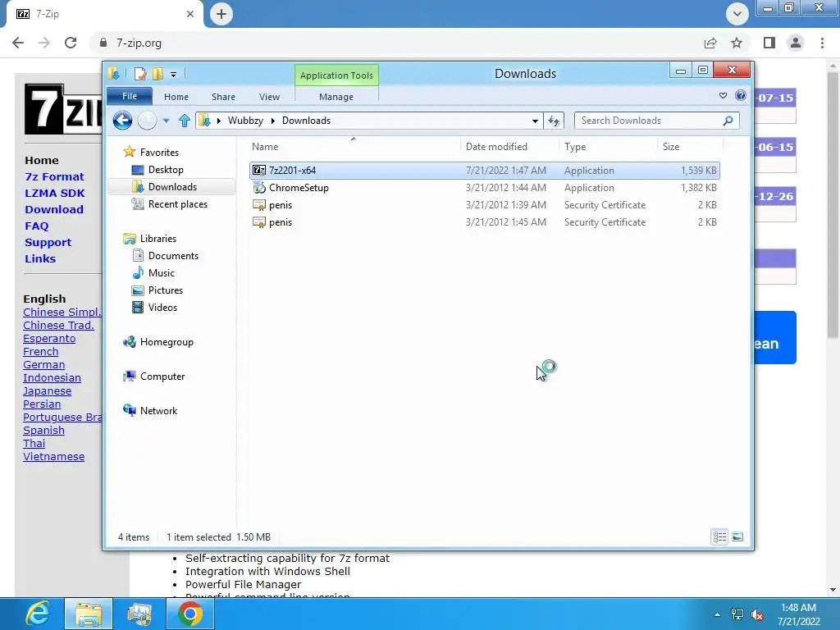
Task: Click the Explorer Forward arrow button
Action: [148, 121]
